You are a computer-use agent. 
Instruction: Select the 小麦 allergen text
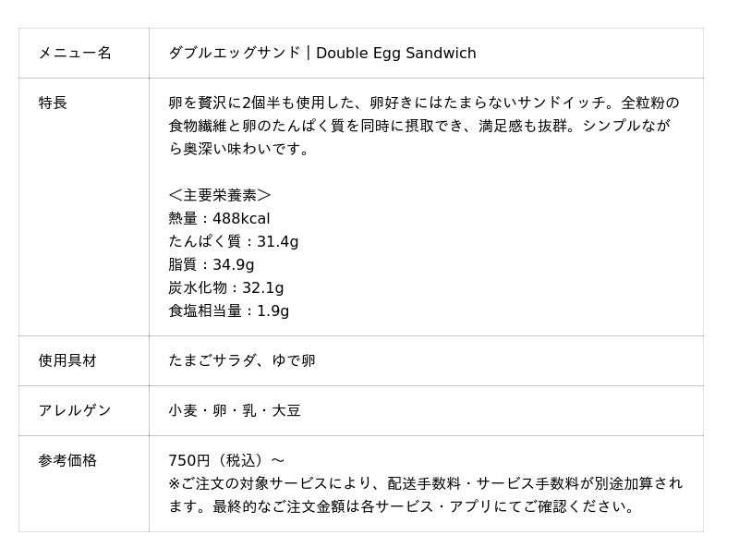point(183,411)
